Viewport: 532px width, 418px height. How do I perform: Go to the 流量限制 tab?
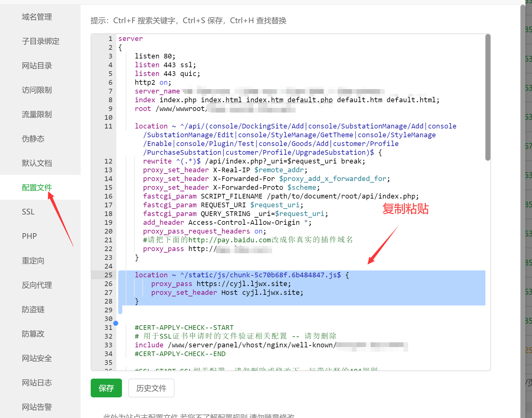(x=37, y=114)
